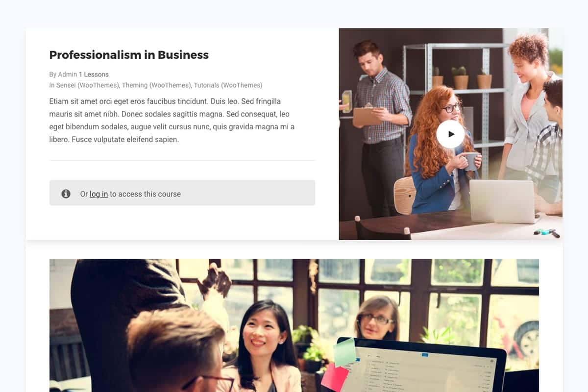588x392 pixels.
Task: Click the green sticky note on laptop
Action: (345, 353)
